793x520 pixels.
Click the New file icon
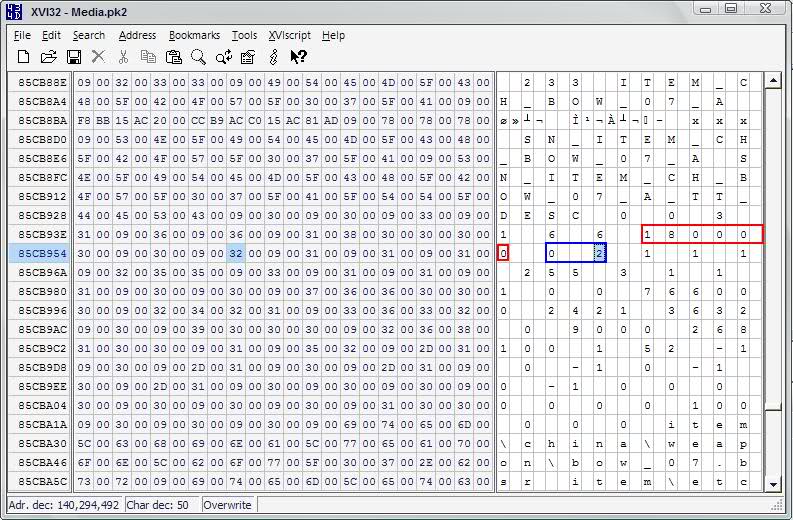click(21, 57)
